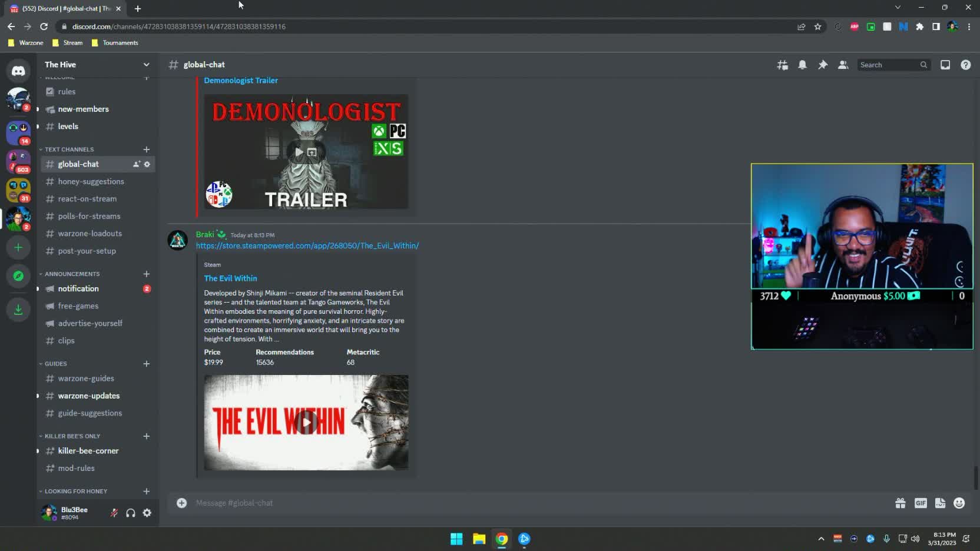Show pinned messages
The width and height of the screenshot is (980, 551).
coord(823,65)
